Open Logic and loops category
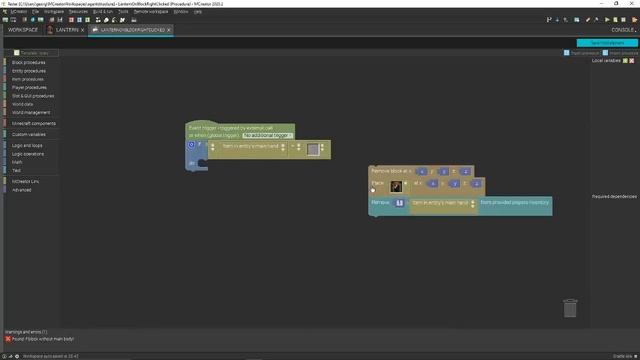640x360 pixels. click(27, 145)
